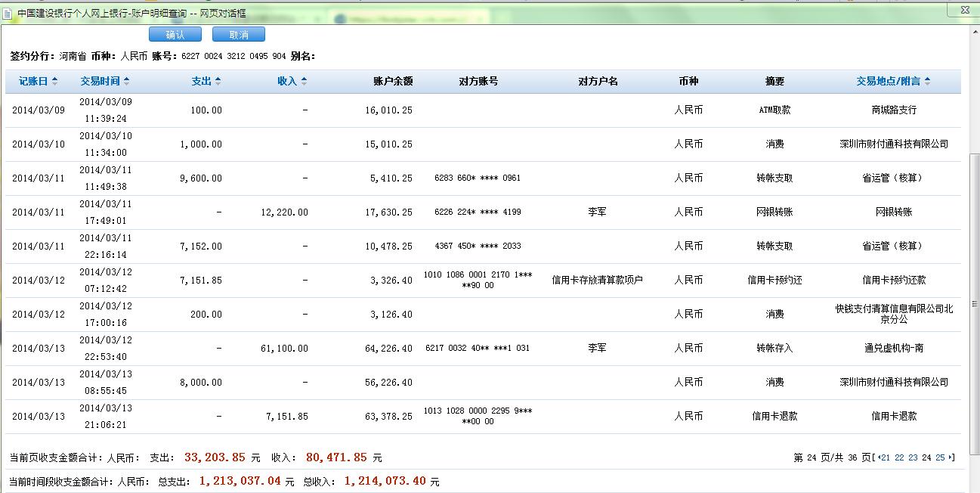Go to page 21 of results

point(885,457)
